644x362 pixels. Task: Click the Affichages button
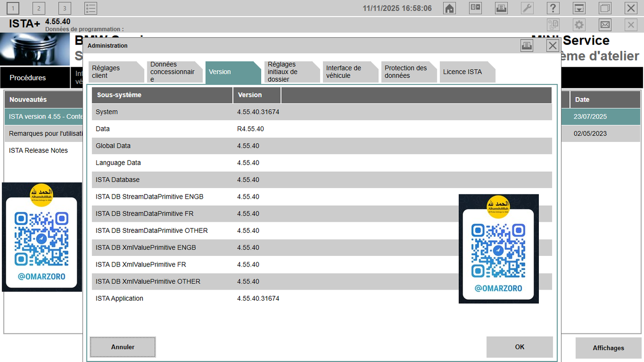pos(608,348)
